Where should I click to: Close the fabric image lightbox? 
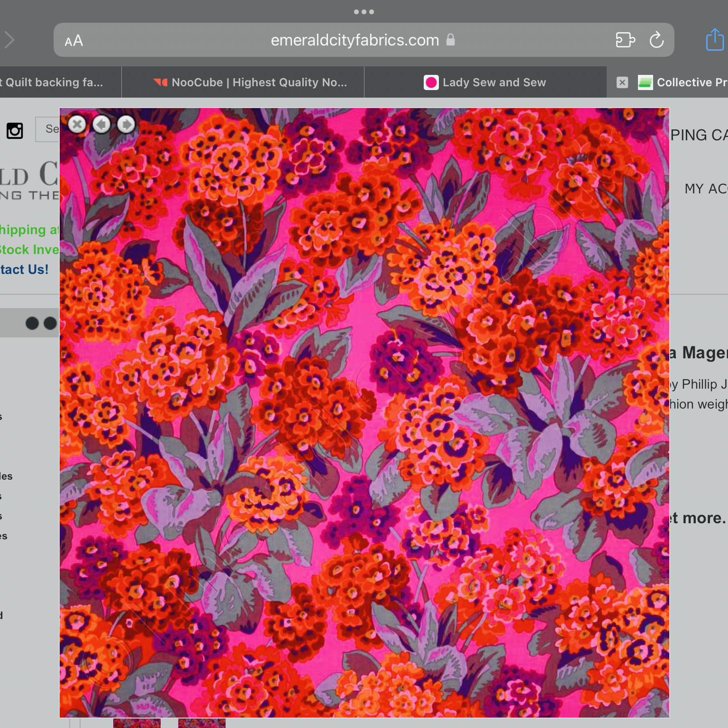(77, 124)
